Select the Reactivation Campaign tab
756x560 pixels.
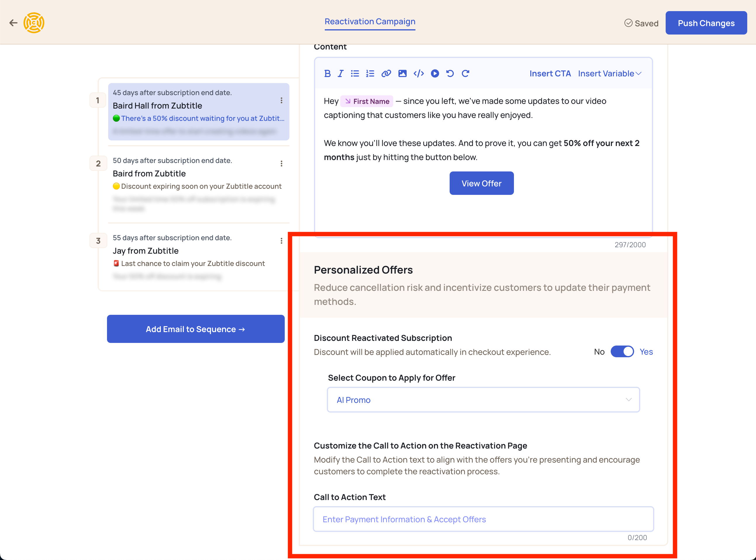pos(370,22)
